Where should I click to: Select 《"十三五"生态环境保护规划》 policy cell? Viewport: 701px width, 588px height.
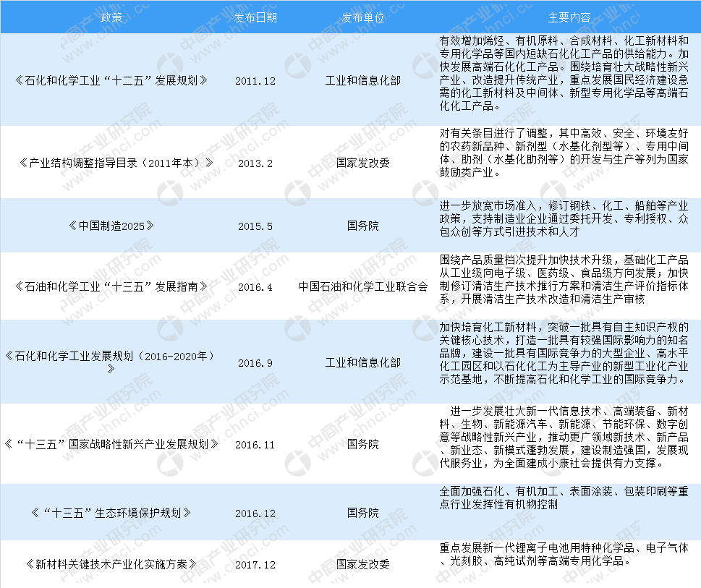[x=111, y=513]
